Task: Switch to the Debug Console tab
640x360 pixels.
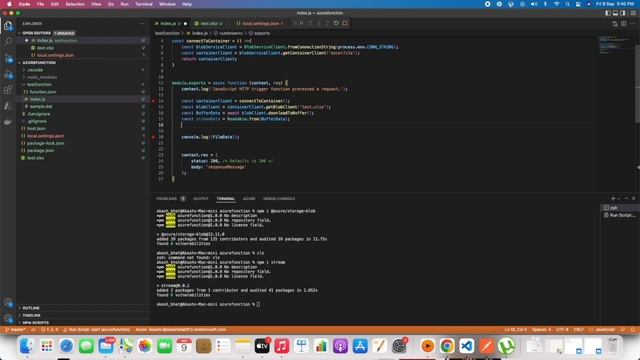Action: click(x=279, y=199)
